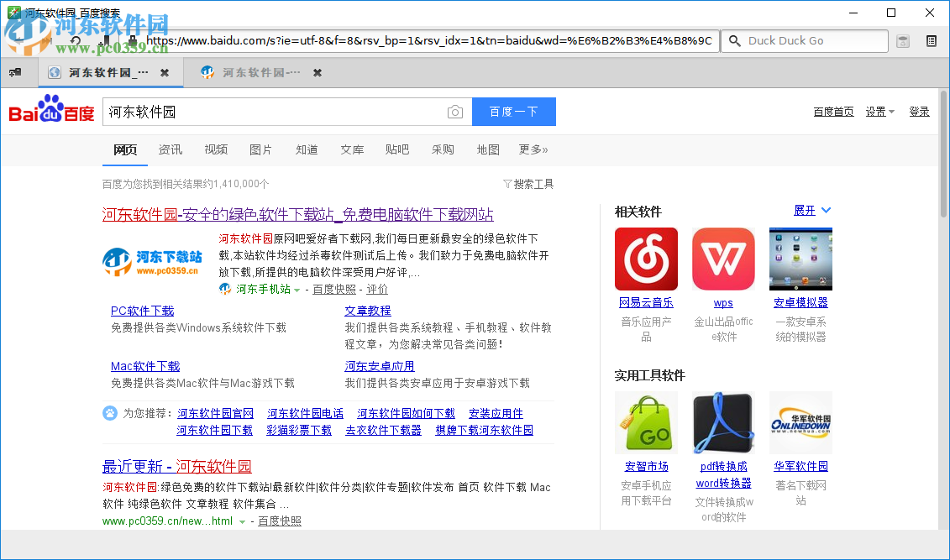Click the back navigation arrow
950x560 pixels.
pos(20,40)
